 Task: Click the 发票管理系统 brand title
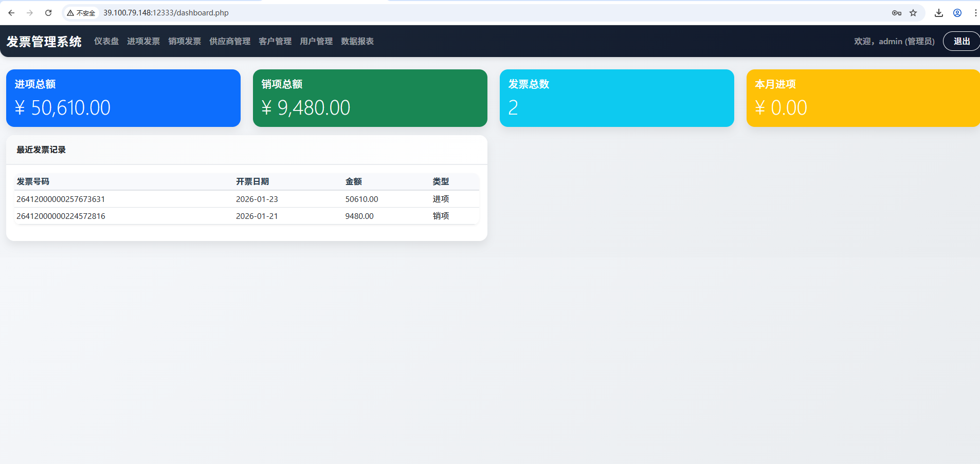pyautogui.click(x=44, y=42)
